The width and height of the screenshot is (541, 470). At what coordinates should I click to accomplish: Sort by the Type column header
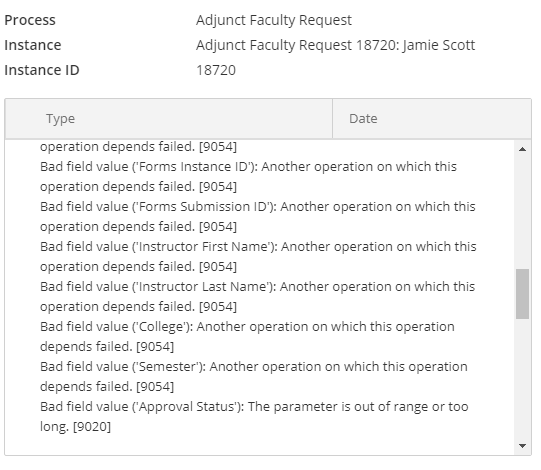[60, 119]
